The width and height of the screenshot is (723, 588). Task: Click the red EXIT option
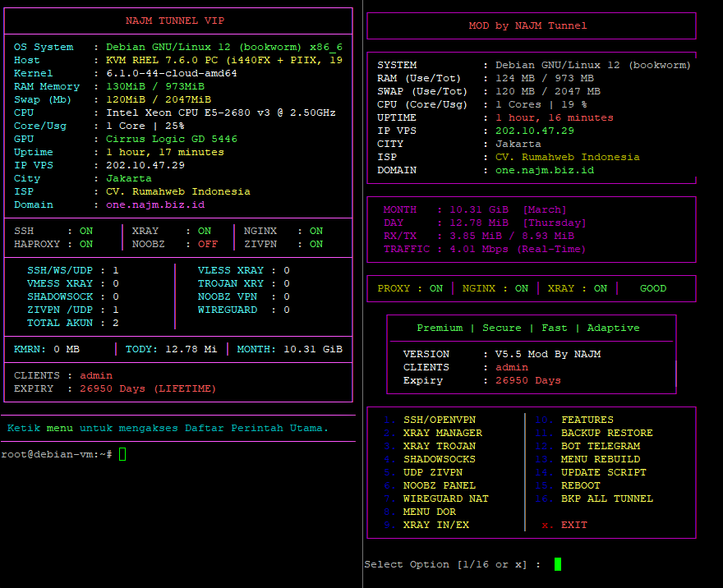coord(564,525)
